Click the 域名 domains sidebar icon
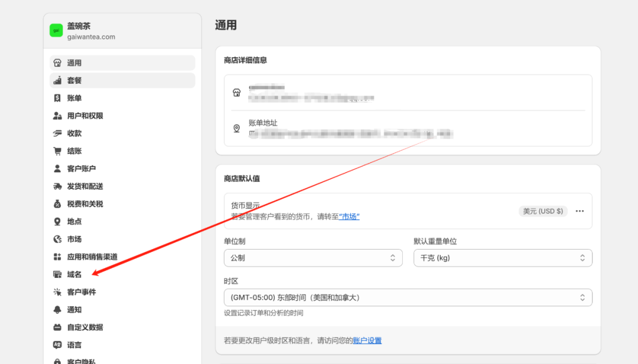The height and width of the screenshot is (364, 638). coord(57,274)
